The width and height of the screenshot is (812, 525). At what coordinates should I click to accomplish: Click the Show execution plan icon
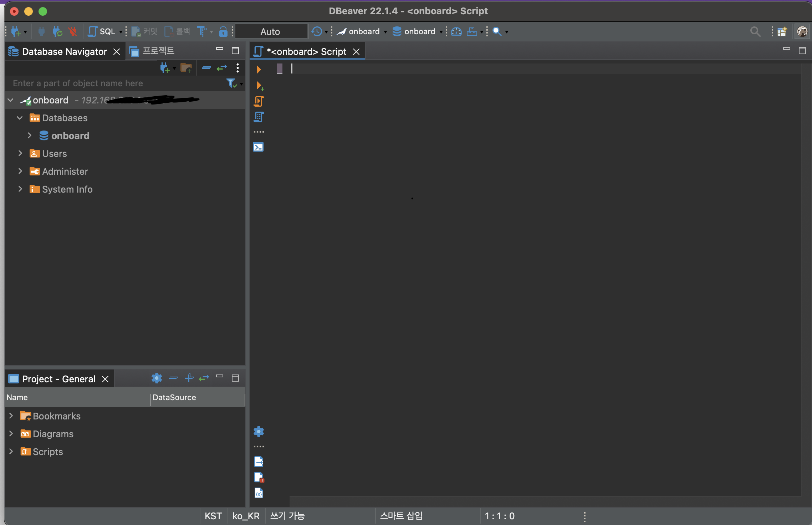(x=259, y=117)
